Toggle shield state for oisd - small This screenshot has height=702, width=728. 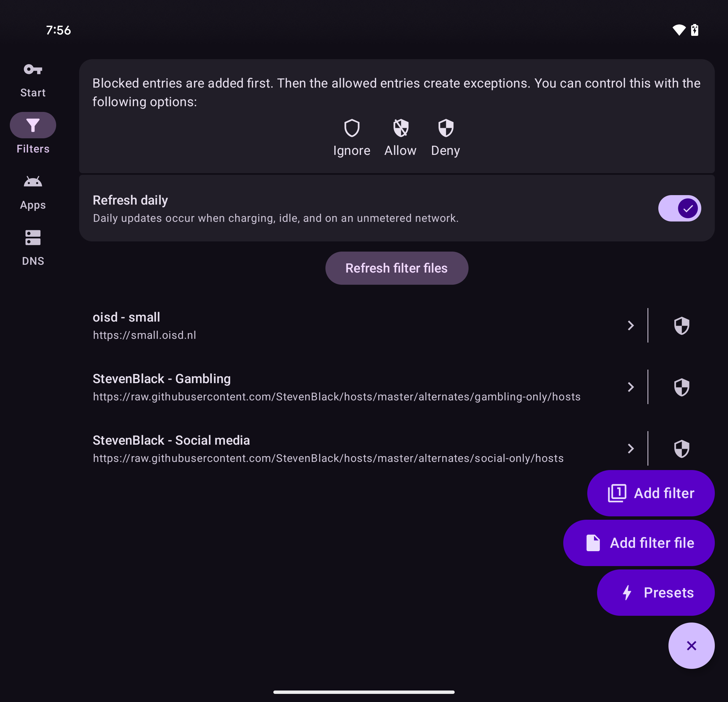(x=682, y=326)
